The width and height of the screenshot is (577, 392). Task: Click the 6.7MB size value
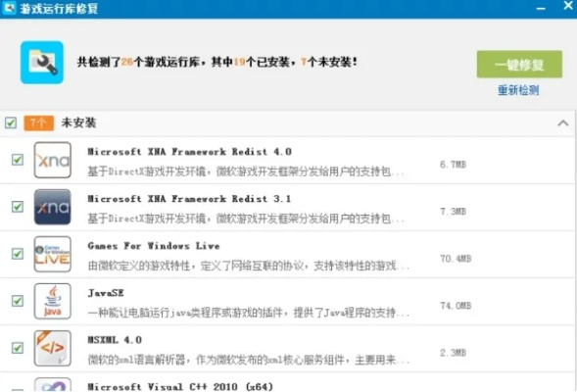[x=453, y=165]
